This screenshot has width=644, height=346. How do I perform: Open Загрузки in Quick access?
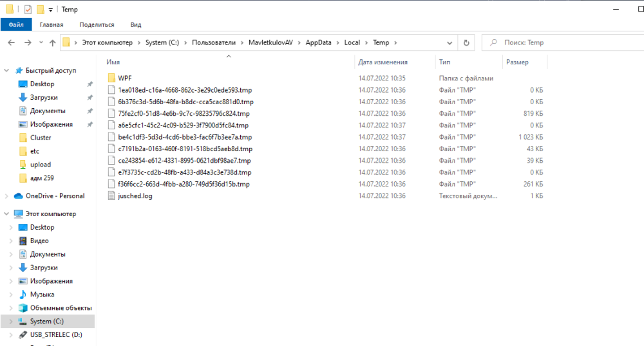pos(44,98)
